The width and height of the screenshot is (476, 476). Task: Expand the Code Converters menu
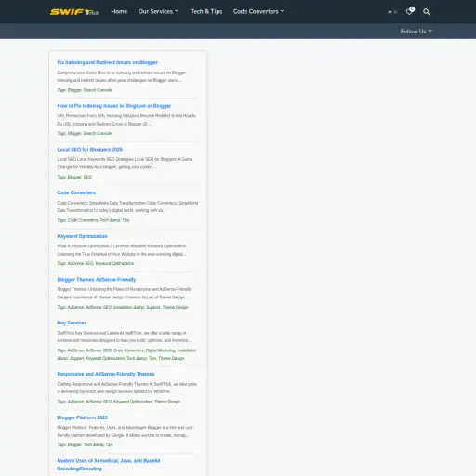point(258,11)
